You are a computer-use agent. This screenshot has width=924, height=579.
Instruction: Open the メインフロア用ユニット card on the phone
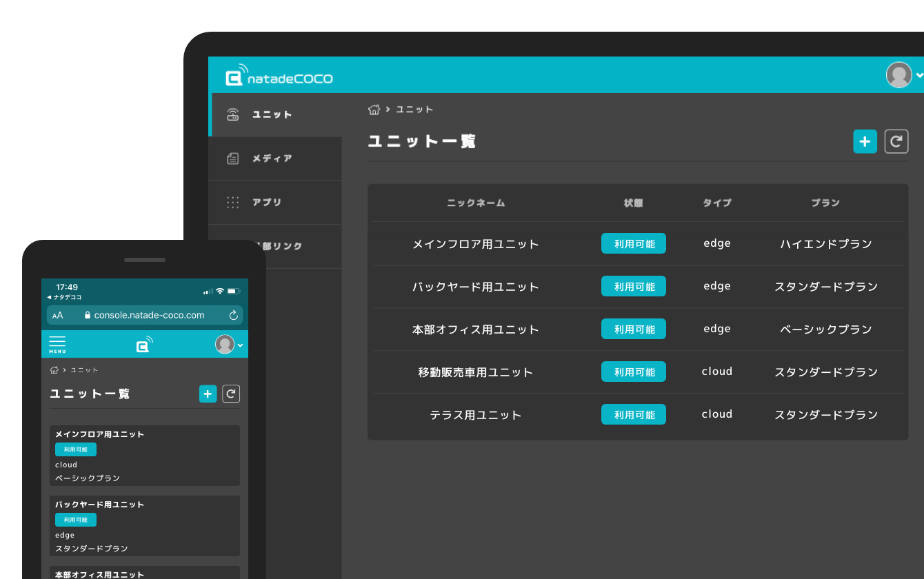(145, 456)
